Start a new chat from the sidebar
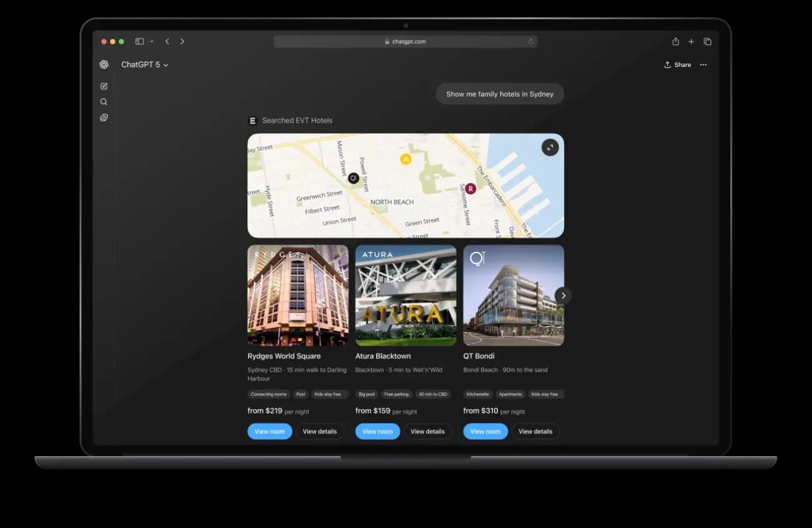Screen dimensions: 812x528 tap(104, 86)
